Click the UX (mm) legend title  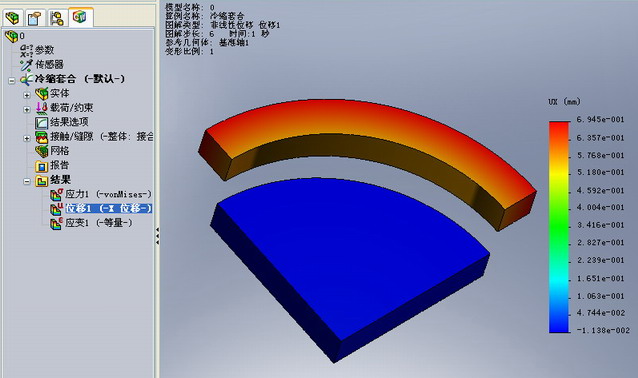tap(564, 102)
